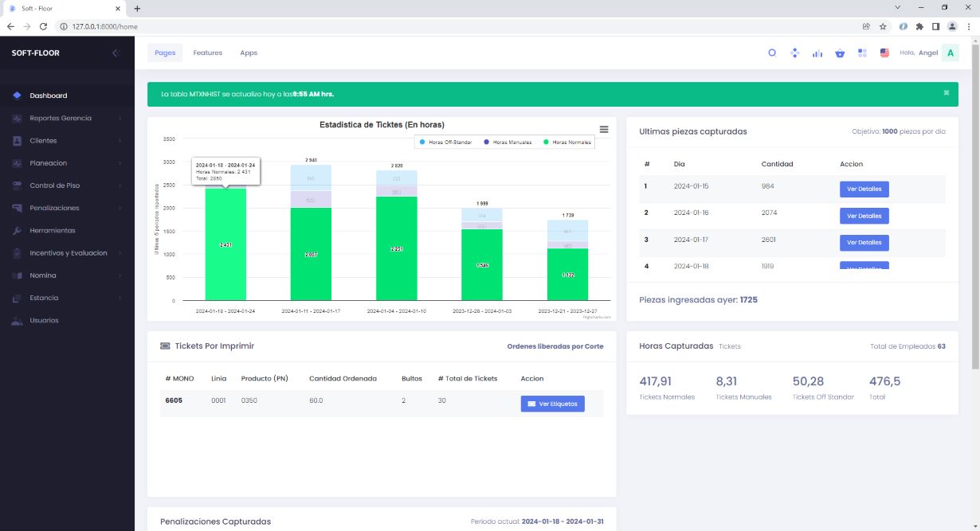Viewport: 980px width, 531px height.
Task: Open the chart hamburger menu icon
Action: pos(603,129)
